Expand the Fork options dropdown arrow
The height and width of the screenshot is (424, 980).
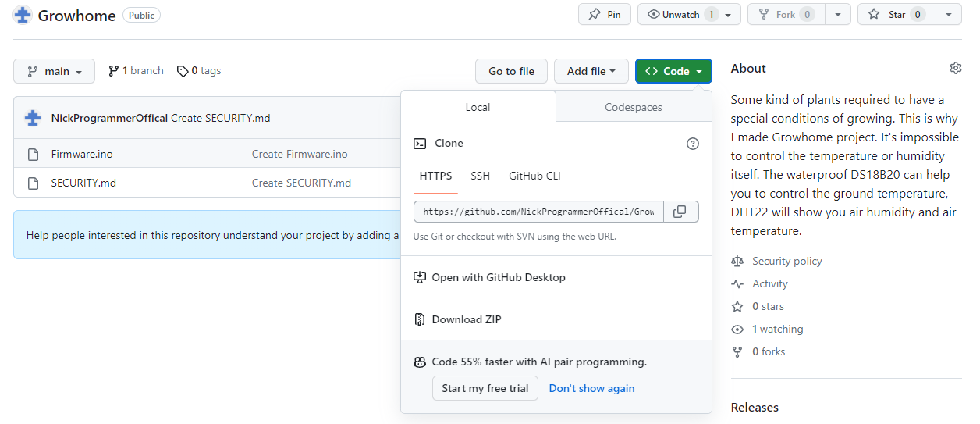click(x=838, y=15)
